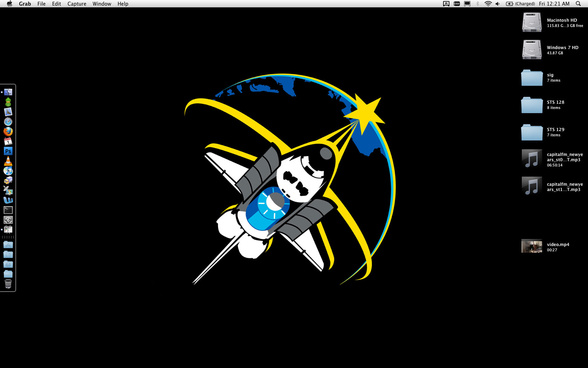Screen dimensions: 588x368
Task: Launch iTunes from the Dock
Action: [x=8, y=171]
